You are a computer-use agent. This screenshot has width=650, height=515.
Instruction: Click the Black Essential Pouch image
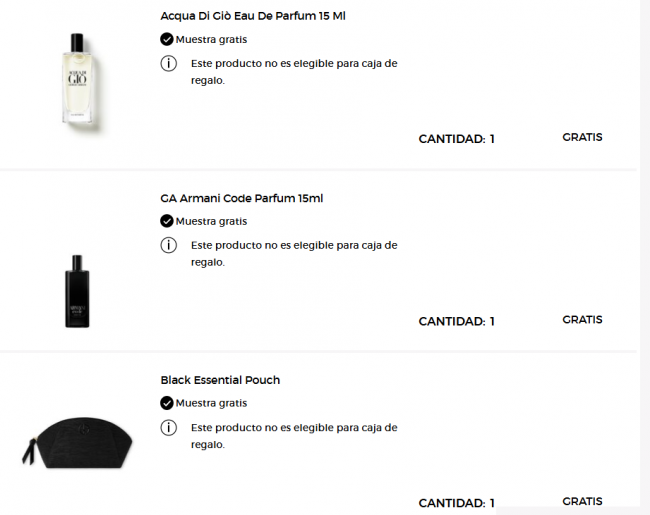[77, 447]
